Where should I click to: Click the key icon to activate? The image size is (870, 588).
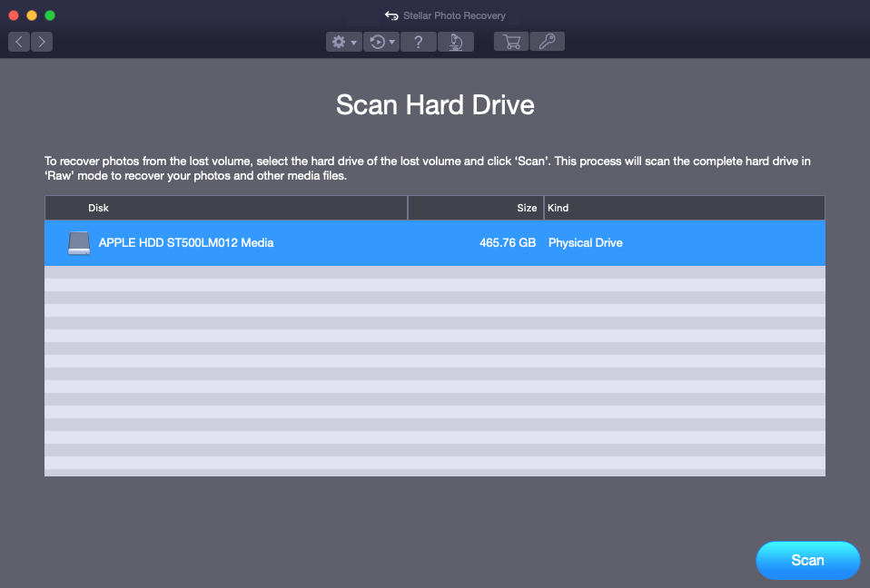pos(547,42)
